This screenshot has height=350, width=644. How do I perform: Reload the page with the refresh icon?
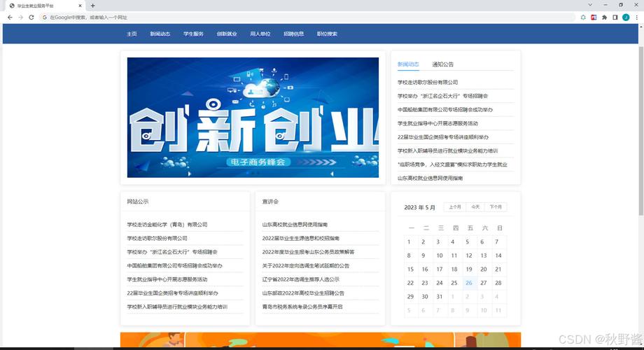click(x=31, y=17)
